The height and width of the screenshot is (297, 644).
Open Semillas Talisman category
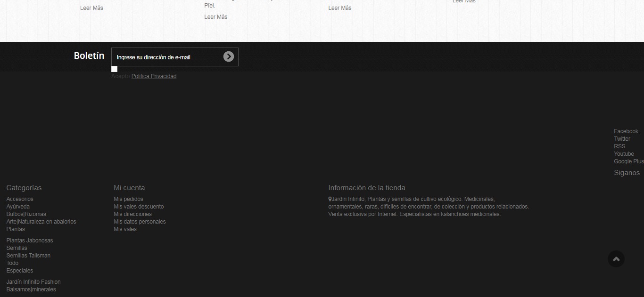[x=28, y=256]
